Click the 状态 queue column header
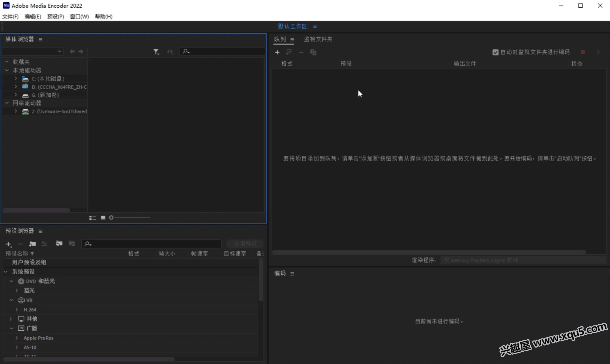Screen dimensions: 610x364 (577, 63)
